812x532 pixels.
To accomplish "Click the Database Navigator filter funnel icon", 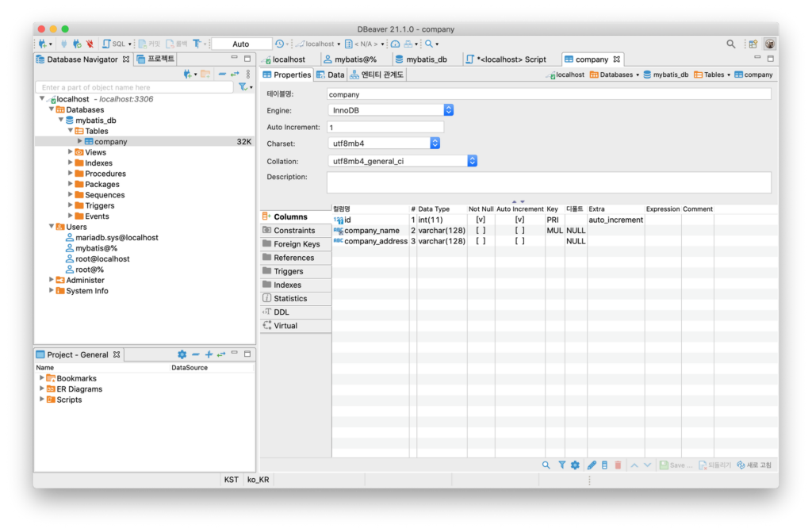I will pos(244,87).
